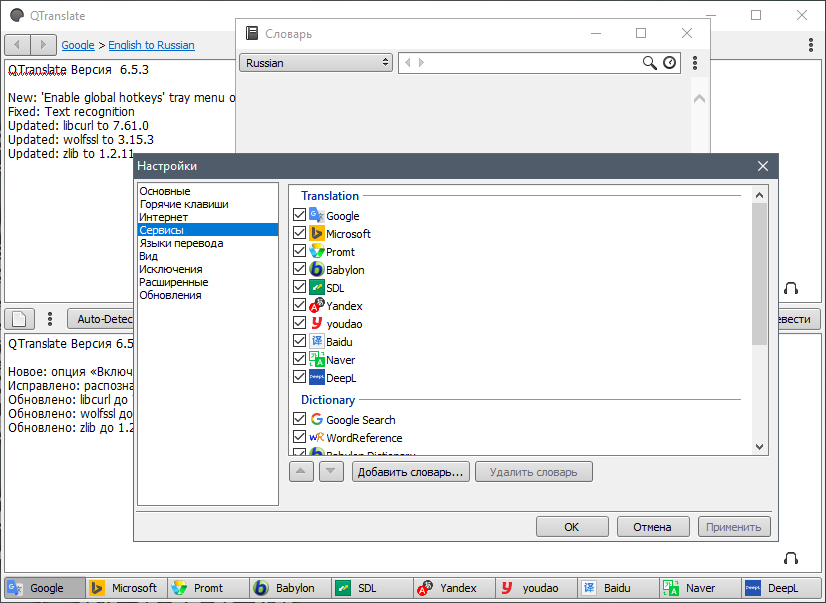Click the blank page clear-text icon
The image size is (826, 603).
click(19, 319)
